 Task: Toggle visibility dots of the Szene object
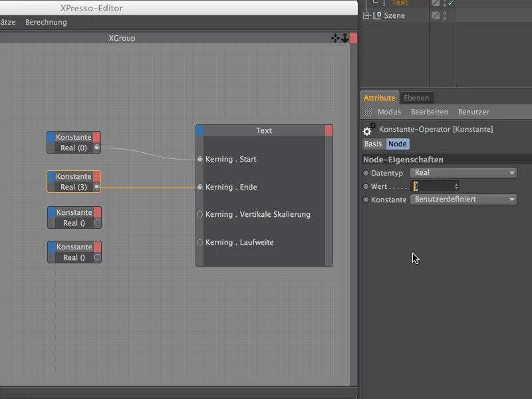click(x=444, y=15)
